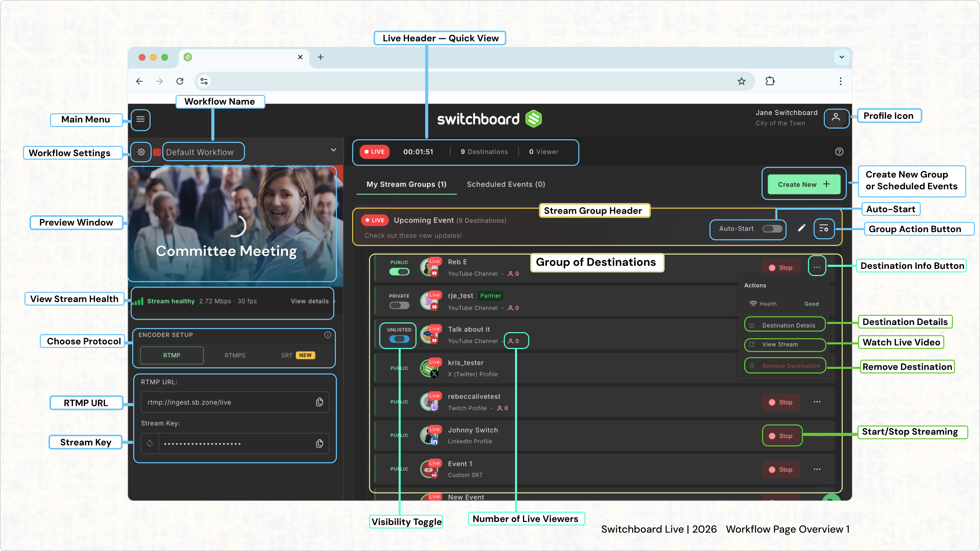
Task: Click the Default Workflow name
Action: pyautogui.click(x=200, y=152)
